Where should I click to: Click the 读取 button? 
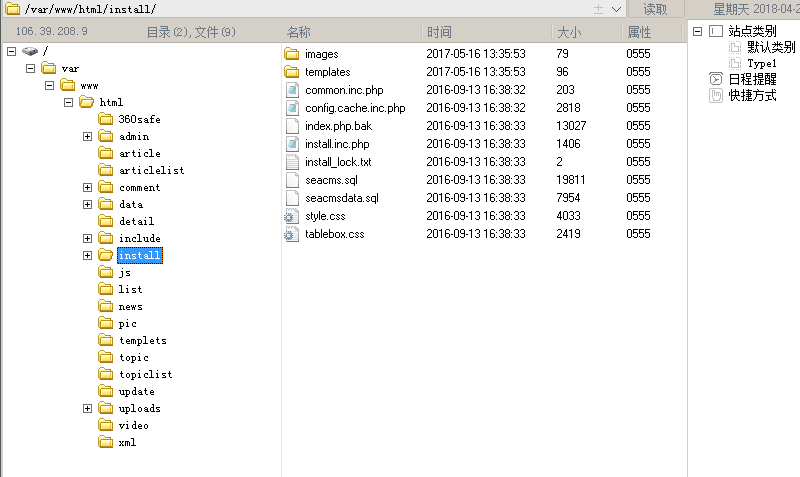[x=655, y=9]
